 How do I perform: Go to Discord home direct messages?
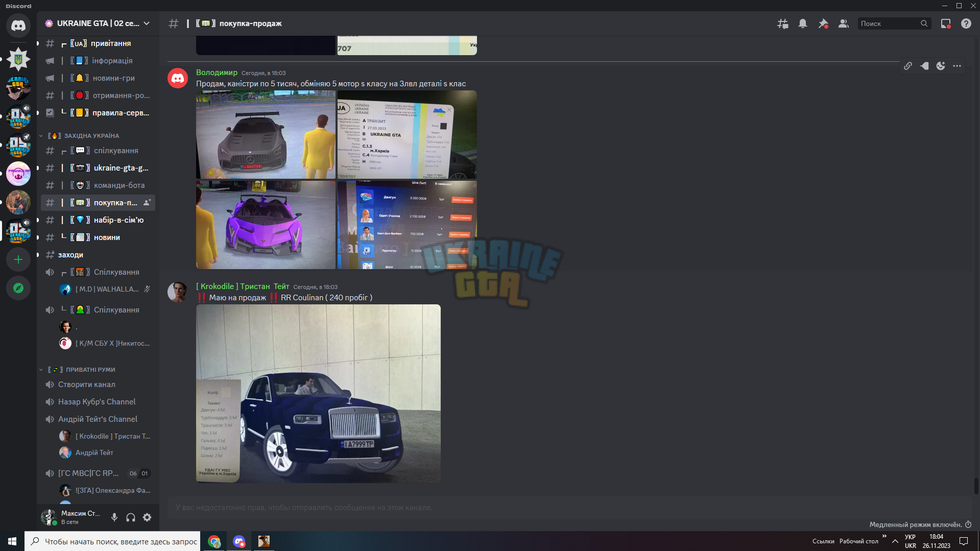pyautogui.click(x=18, y=25)
